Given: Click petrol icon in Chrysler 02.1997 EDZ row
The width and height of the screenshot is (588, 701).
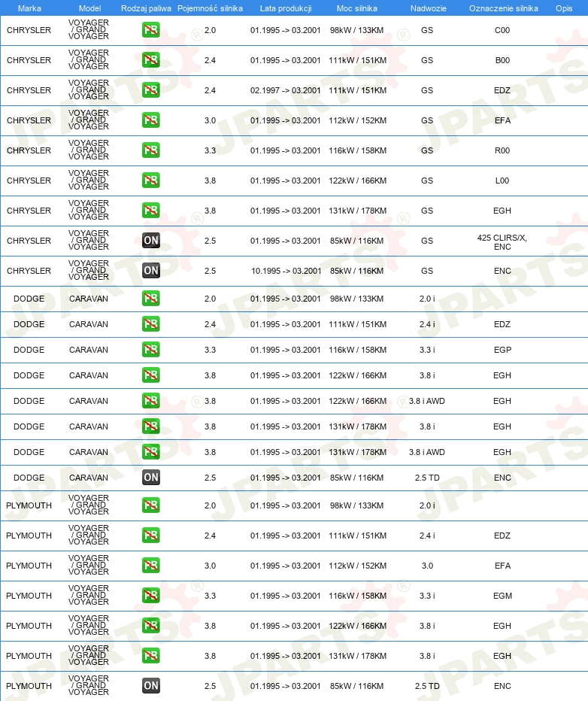Looking at the screenshot, I should (x=151, y=90).
